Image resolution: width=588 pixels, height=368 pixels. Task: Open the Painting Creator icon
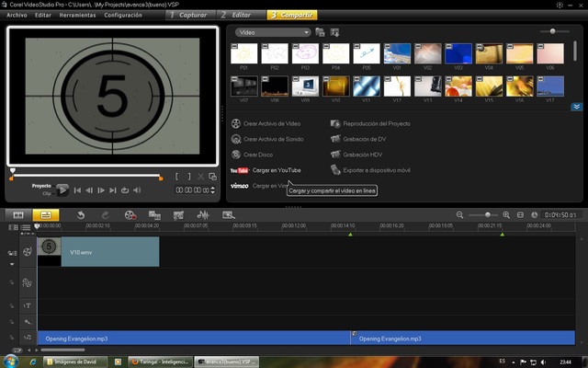tap(178, 215)
